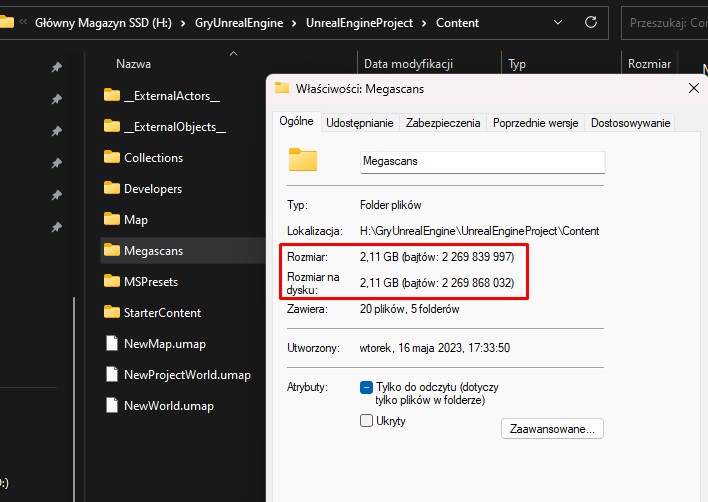
Task: Expand the chevron after UnrealEngineProject in path
Action: (x=424, y=22)
